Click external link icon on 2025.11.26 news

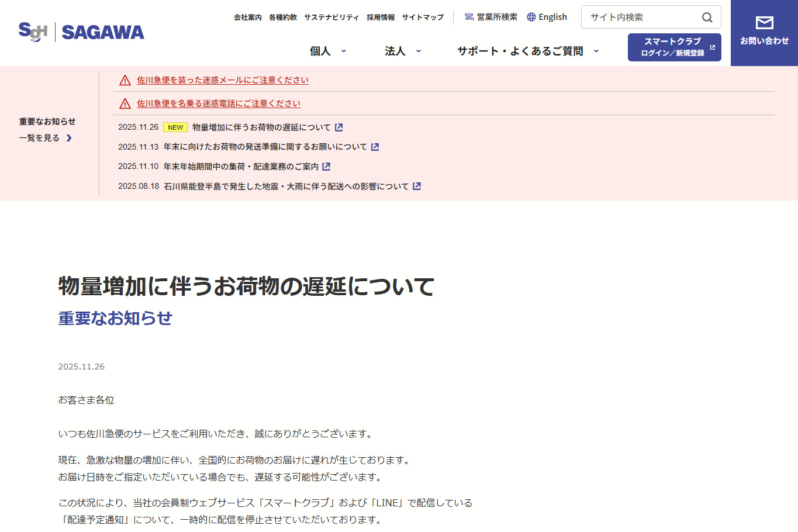point(338,127)
